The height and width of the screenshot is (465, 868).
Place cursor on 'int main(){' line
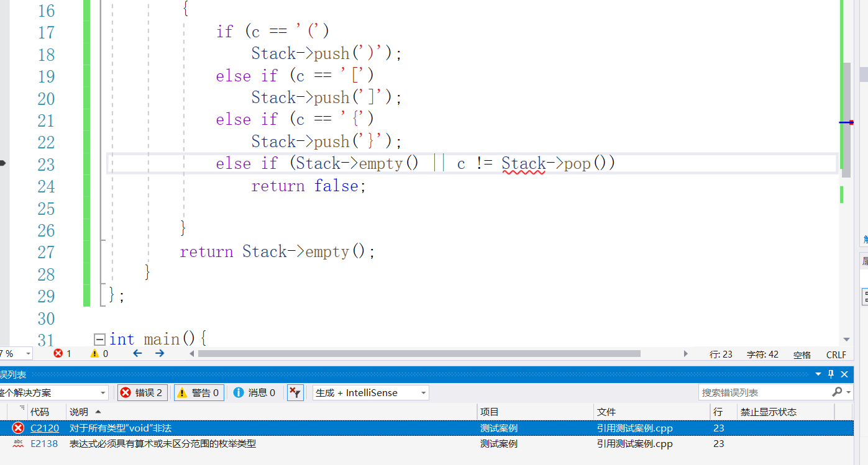click(x=158, y=339)
